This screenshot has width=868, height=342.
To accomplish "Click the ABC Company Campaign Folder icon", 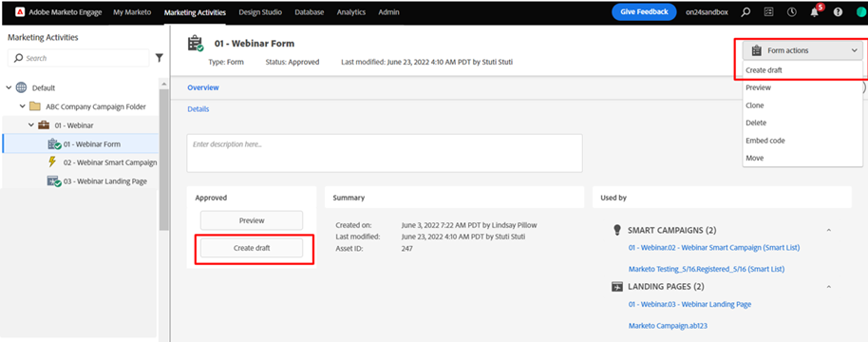I will point(35,106).
